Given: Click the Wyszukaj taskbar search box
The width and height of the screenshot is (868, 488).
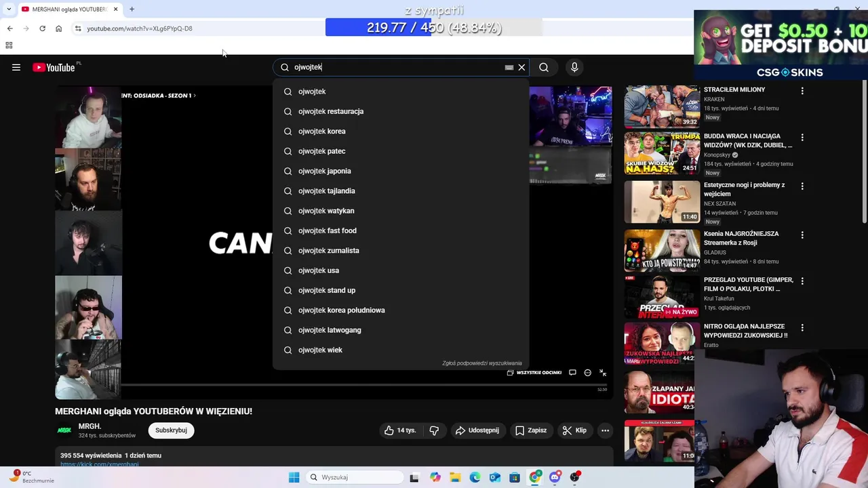Looking at the screenshot, I should click(x=353, y=477).
